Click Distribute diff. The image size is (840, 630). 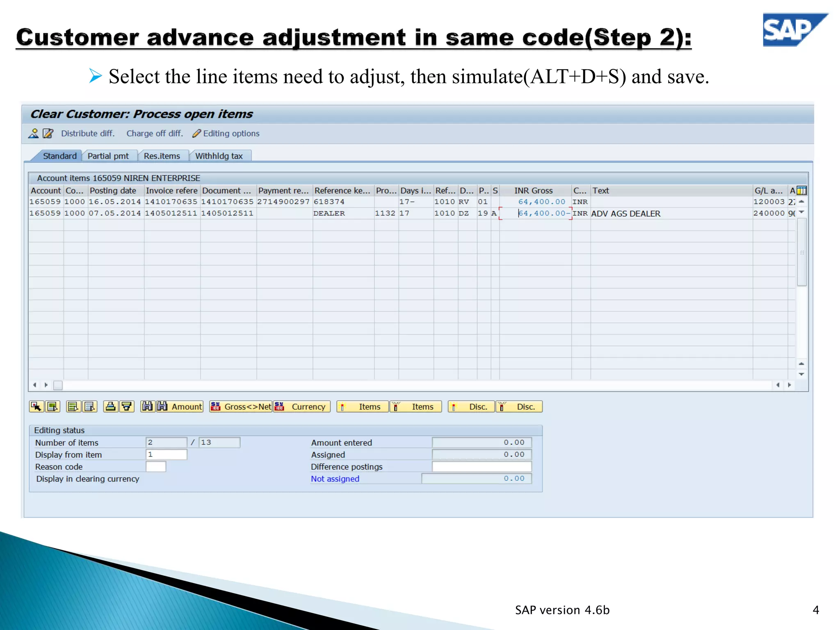coord(88,133)
